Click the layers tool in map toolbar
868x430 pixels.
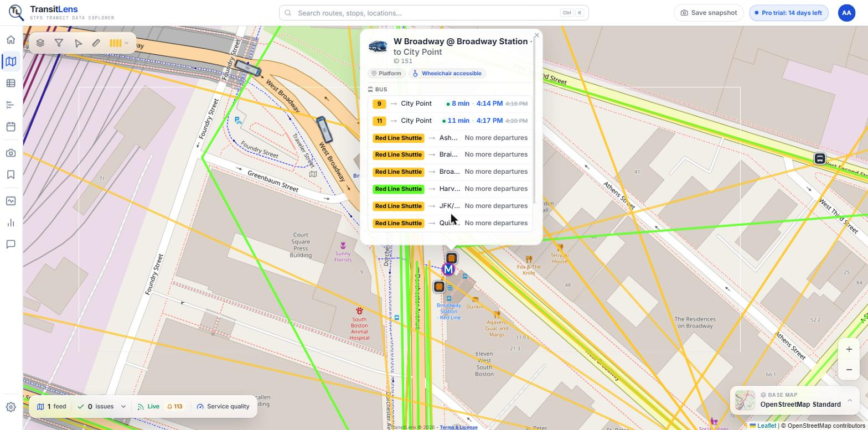40,43
